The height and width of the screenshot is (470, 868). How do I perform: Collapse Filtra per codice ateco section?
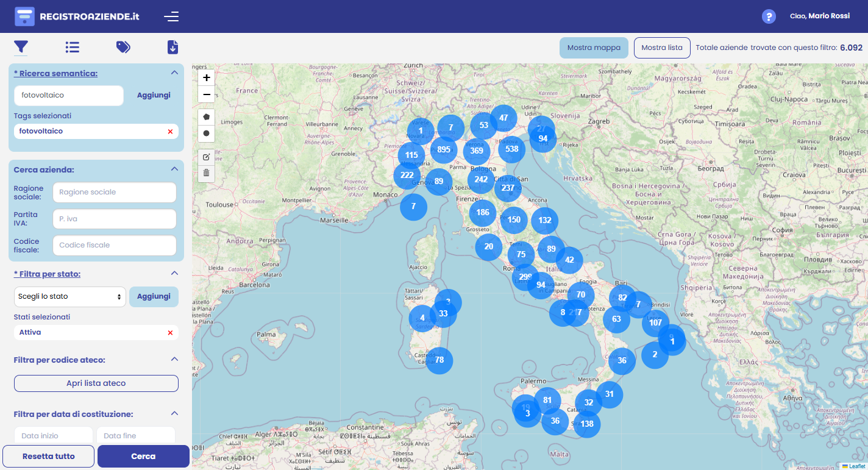[174, 359]
